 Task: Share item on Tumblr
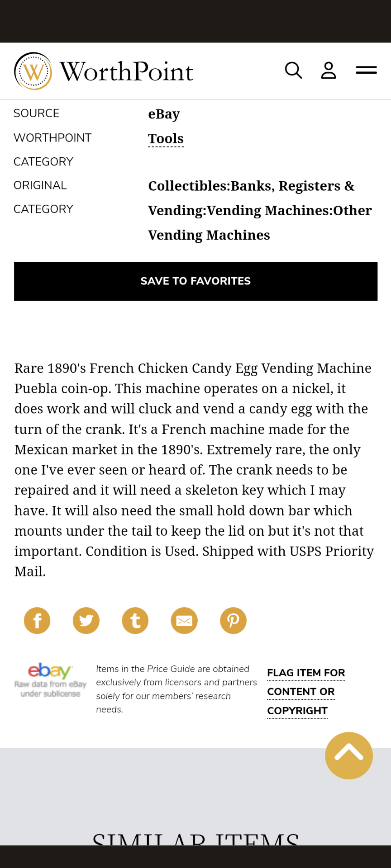coord(135,620)
